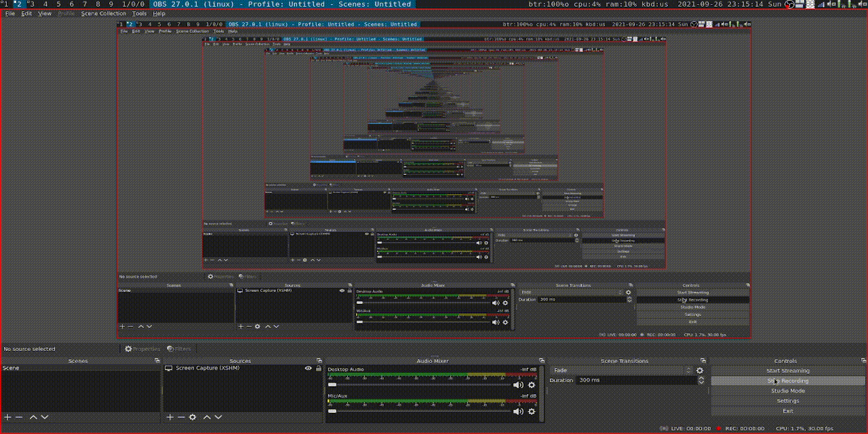This screenshot has width=868, height=434.
Task: Increase Duration with the up arrow
Action: click(701, 378)
